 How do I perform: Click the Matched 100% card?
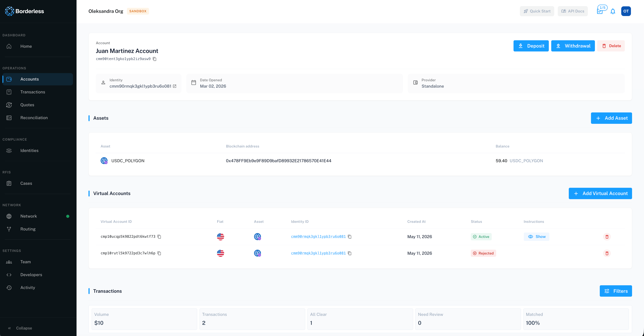click(576, 319)
